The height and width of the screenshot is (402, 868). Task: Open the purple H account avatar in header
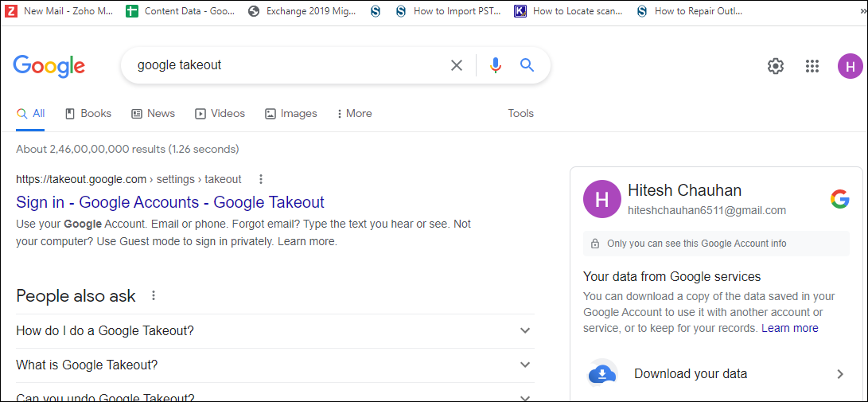coord(850,66)
